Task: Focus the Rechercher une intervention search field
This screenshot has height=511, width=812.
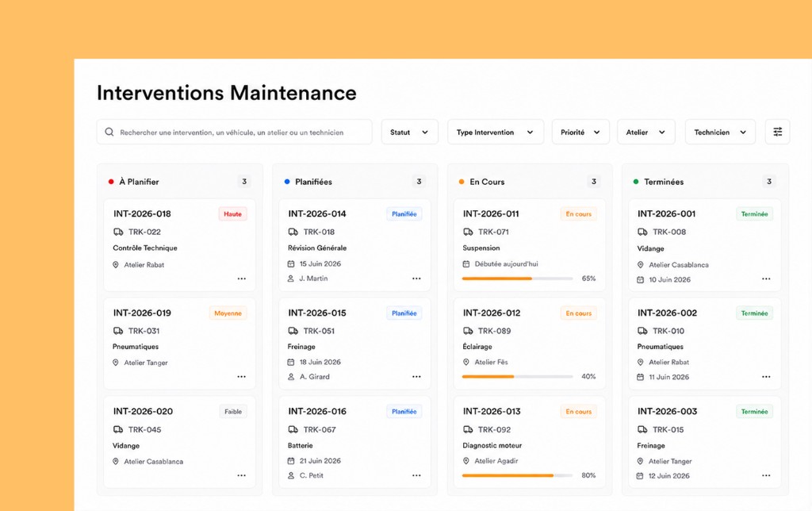Action: pyautogui.click(x=234, y=133)
